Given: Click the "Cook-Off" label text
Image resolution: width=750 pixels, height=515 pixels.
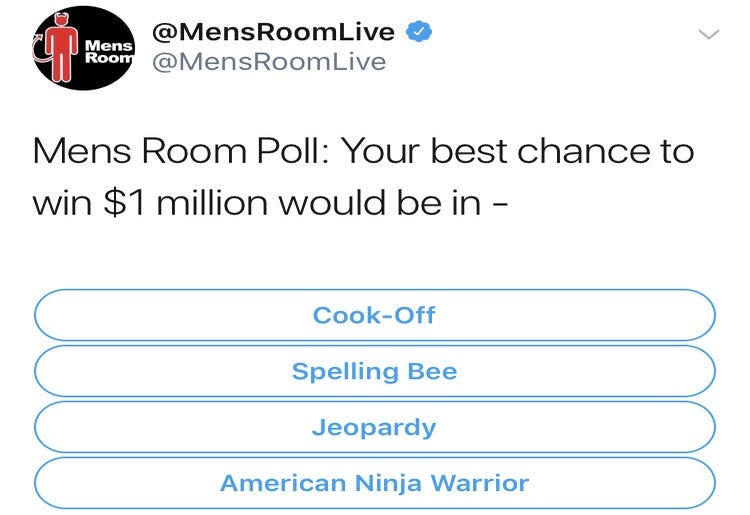Looking at the screenshot, I should 374,315.
